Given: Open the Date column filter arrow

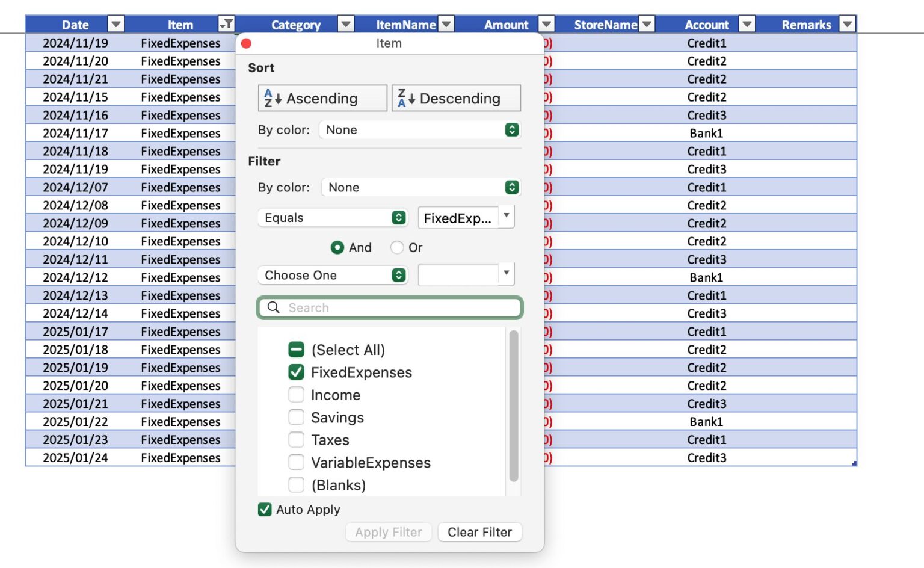Looking at the screenshot, I should 114,24.
